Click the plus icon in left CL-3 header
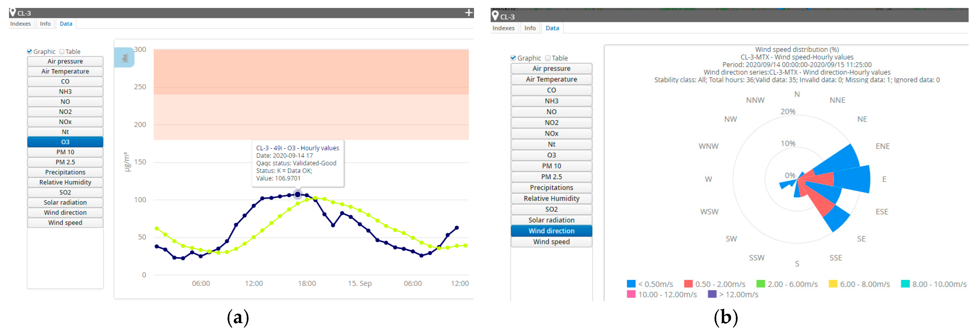The height and width of the screenshot is (335, 980). click(x=469, y=12)
